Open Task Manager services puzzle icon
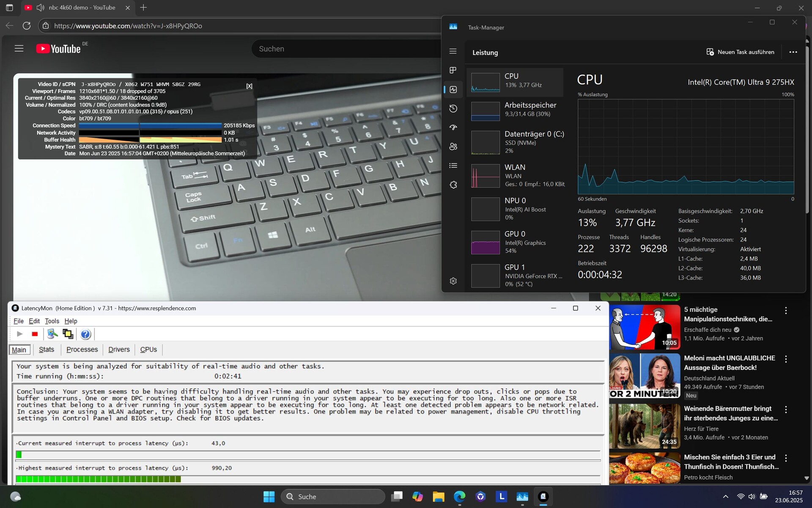Screen dimensions: 812x508 click(453, 185)
